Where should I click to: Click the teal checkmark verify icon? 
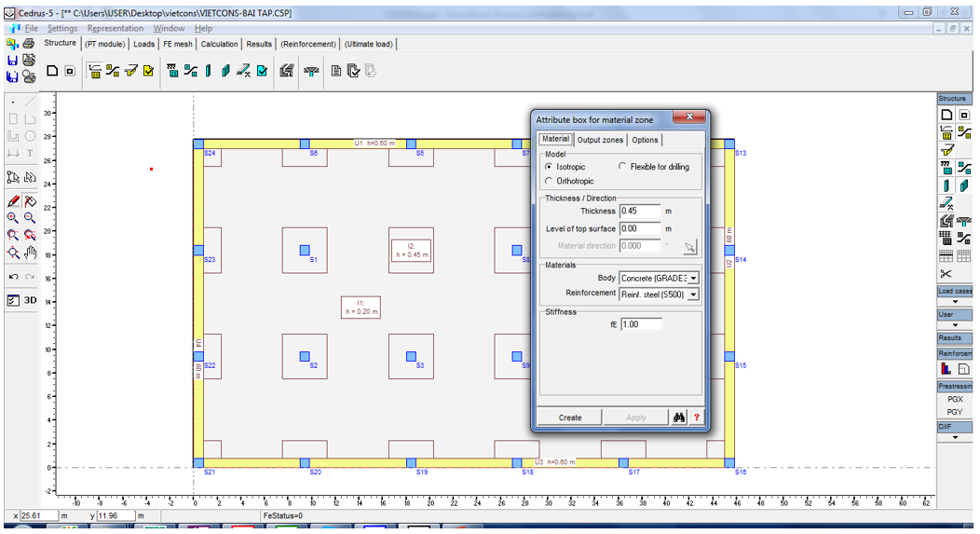pos(262,71)
